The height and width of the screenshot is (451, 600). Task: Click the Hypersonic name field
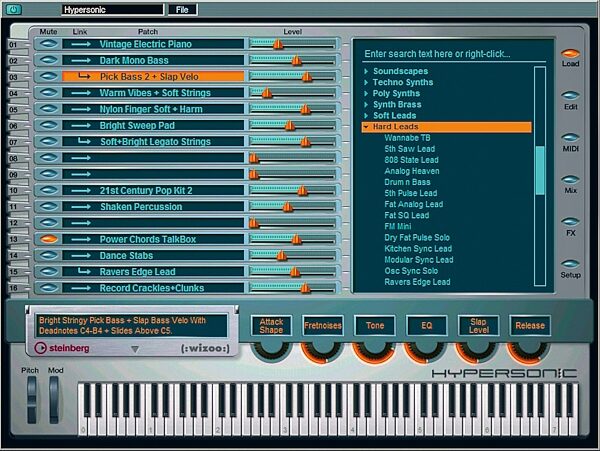pyautogui.click(x=112, y=10)
